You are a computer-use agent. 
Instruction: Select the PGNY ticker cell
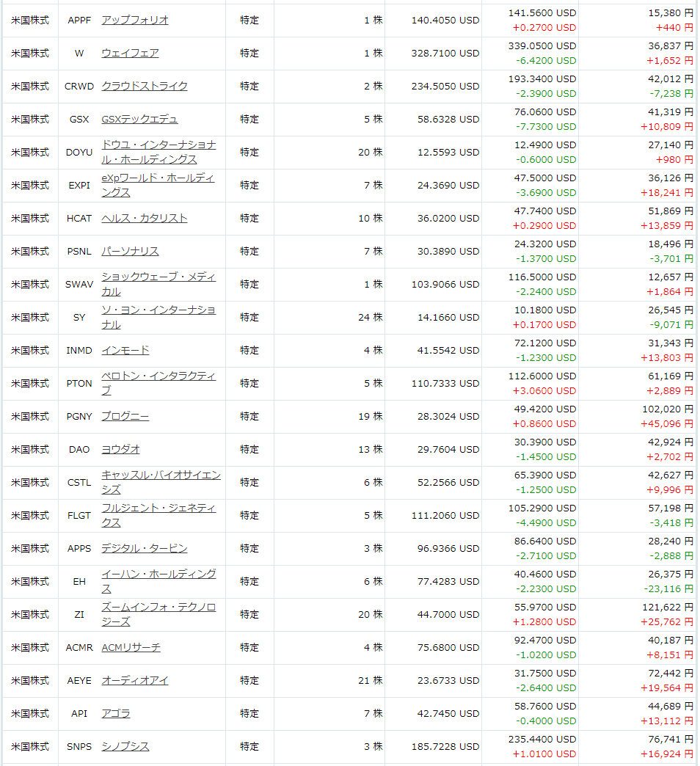pos(79,416)
